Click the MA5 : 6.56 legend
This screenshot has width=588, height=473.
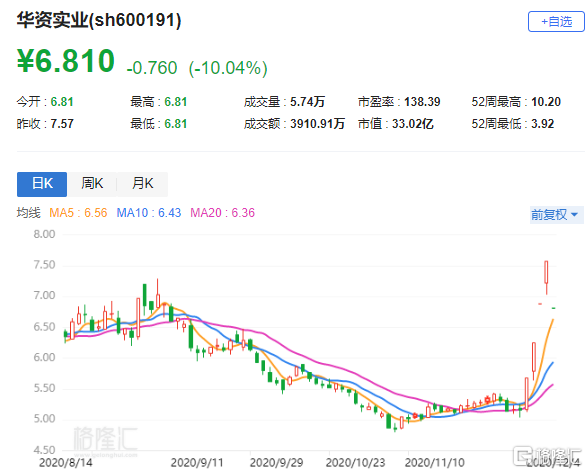click(78, 213)
